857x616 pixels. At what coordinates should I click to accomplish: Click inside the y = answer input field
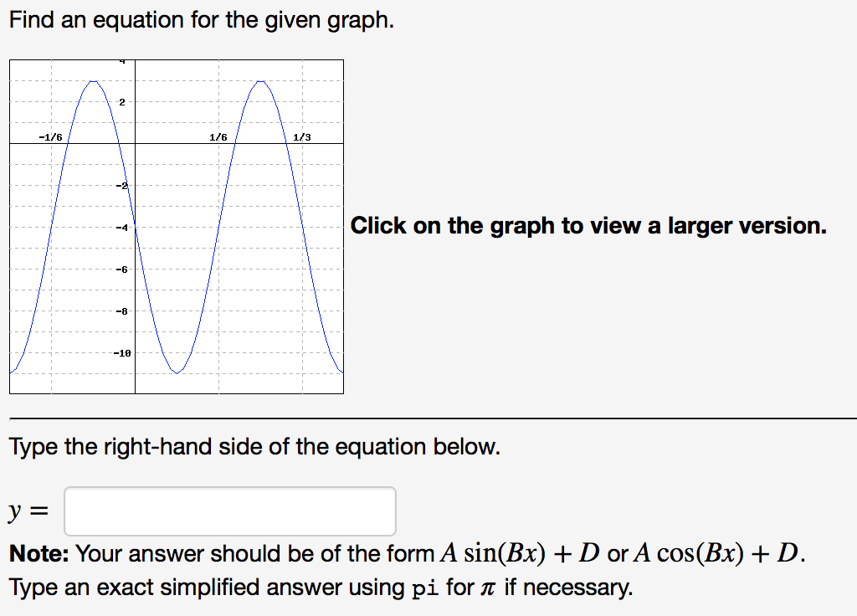tap(229, 511)
